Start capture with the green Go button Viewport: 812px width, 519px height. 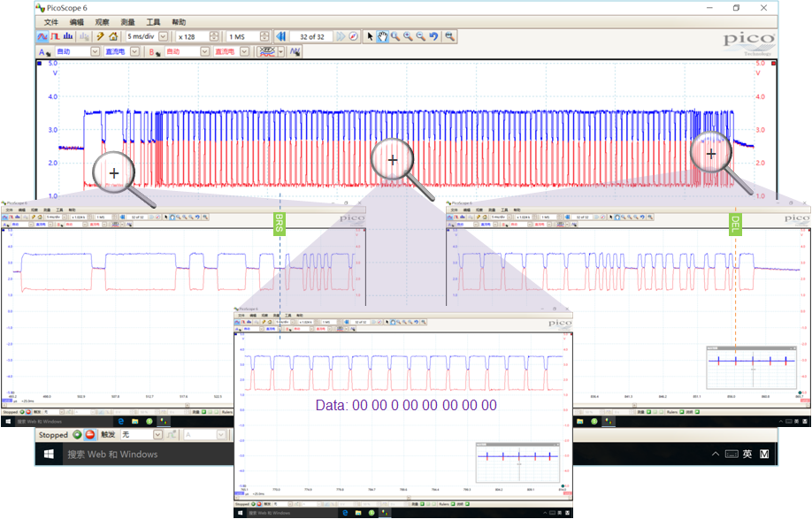click(77, 435)
